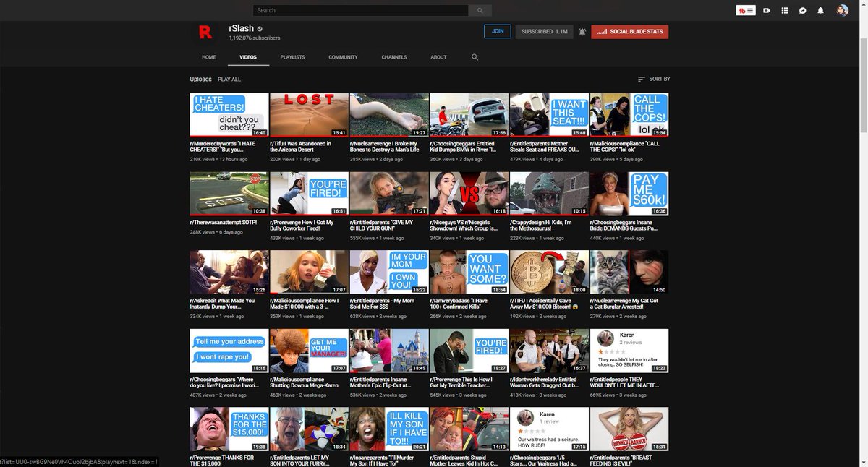Open the TubeBuddy extension menu icon
This screenshot has height=467, width=868.
(x=746, y=10)
